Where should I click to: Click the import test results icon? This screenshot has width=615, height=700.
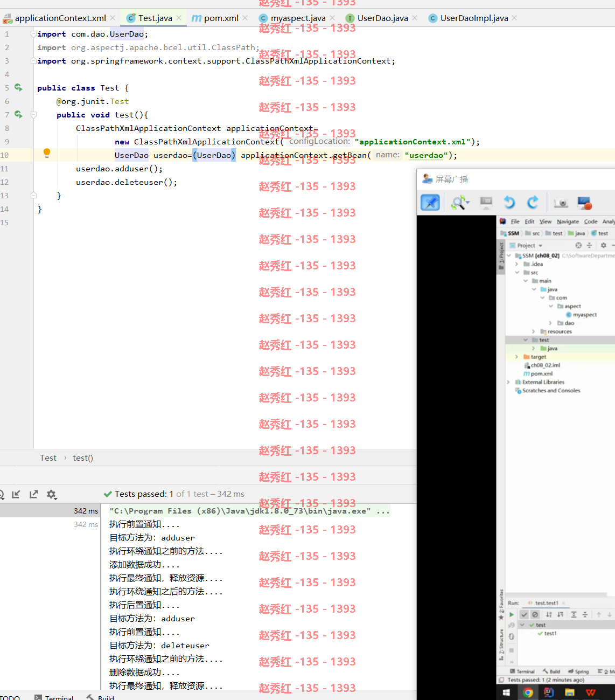click(16, 494)
